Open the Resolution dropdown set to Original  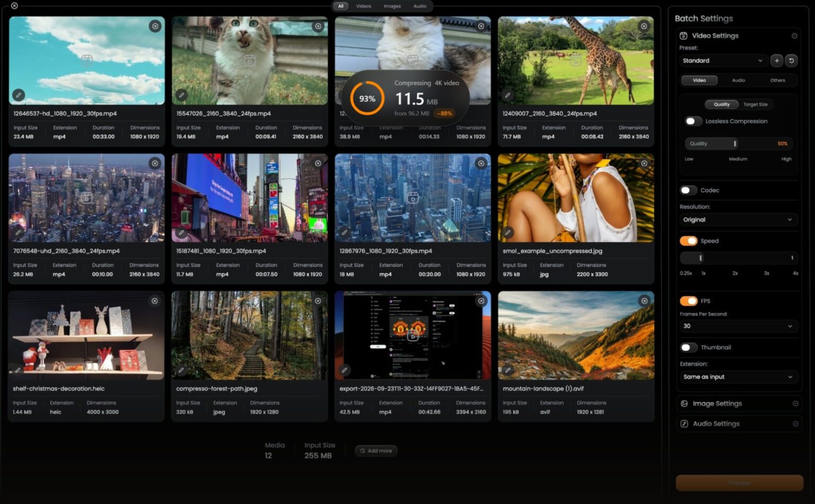[739, 220]
